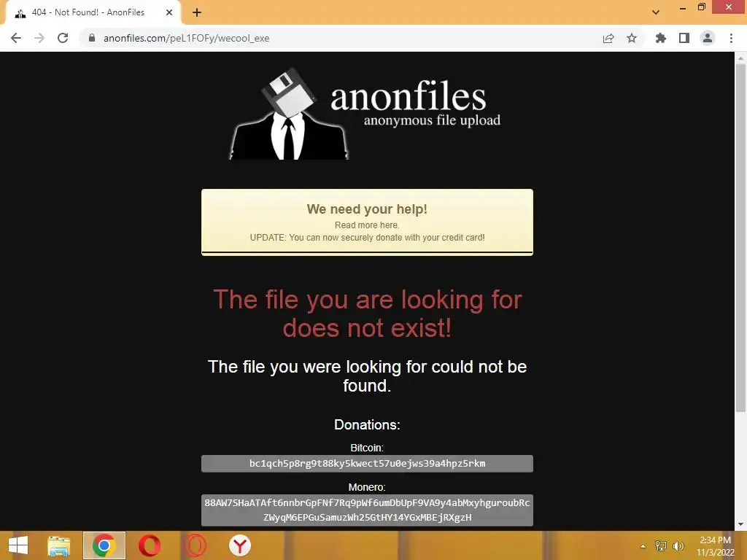Open the share page icon in address bar
747x560 pixels.
[x=608, y=38]
